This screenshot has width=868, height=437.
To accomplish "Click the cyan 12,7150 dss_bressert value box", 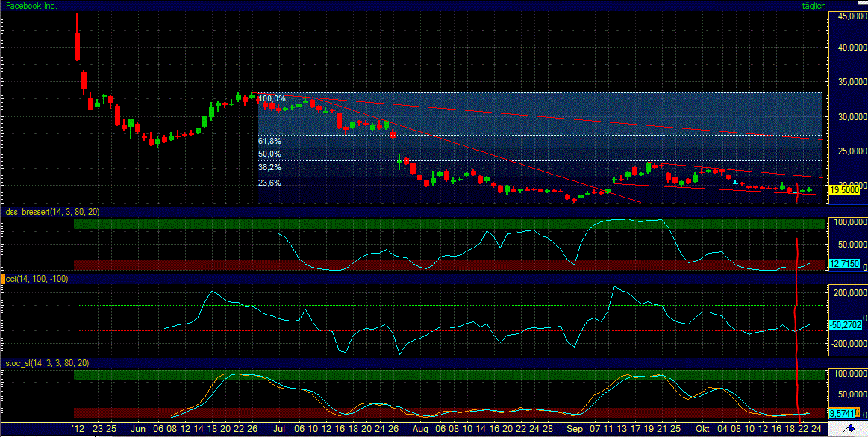I will coord(843,264).
